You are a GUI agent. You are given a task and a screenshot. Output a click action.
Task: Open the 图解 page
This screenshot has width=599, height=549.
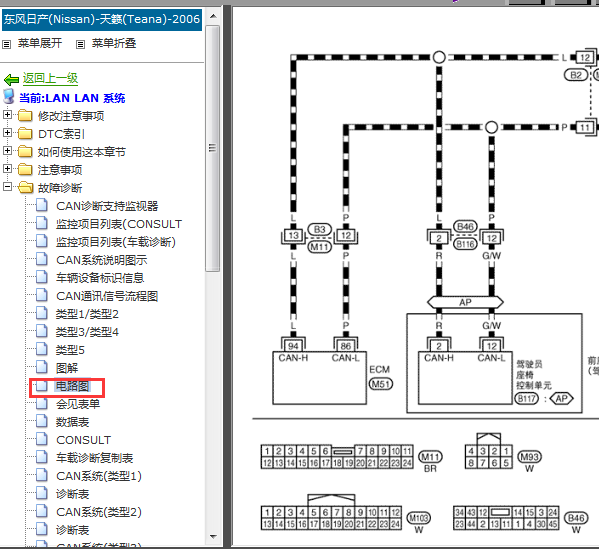point(67,368)
